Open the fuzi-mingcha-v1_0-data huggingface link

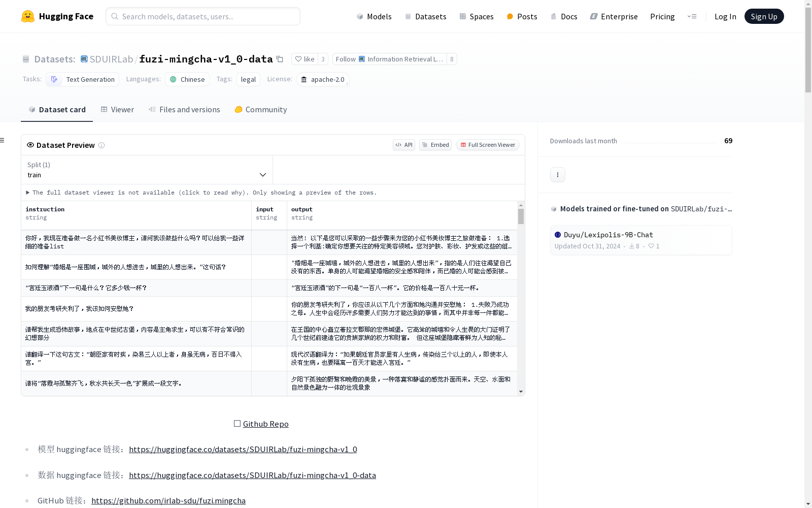252,475
